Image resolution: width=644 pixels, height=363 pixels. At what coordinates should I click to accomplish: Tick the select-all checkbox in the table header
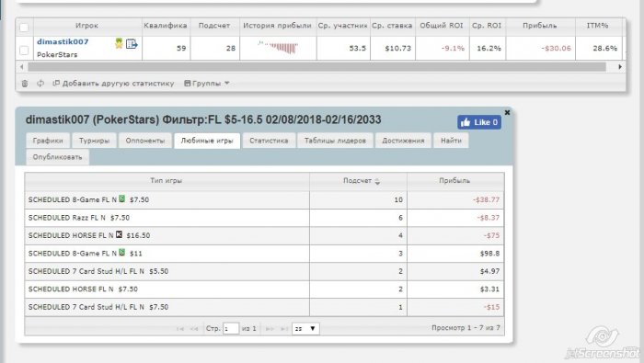point(24,27)
